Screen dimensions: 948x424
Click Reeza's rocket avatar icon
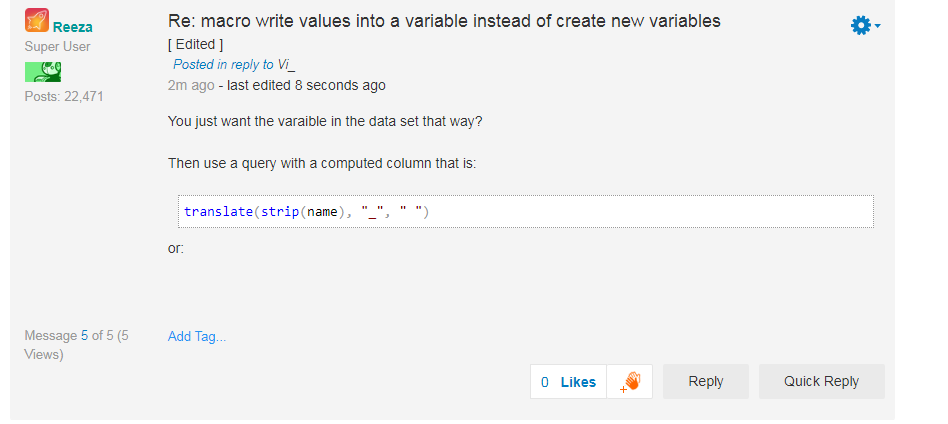coord(37,21)
